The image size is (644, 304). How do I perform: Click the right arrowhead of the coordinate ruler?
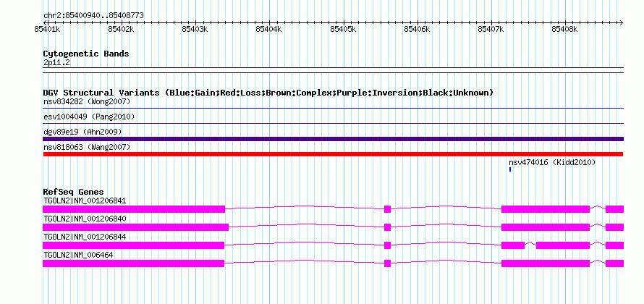click(621, 22)
